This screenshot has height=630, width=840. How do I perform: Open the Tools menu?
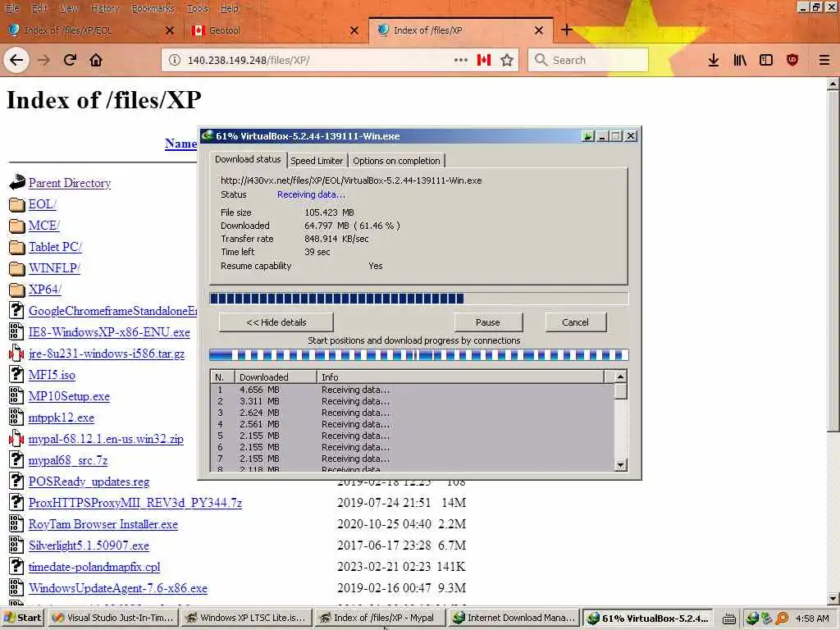point(197,8)
